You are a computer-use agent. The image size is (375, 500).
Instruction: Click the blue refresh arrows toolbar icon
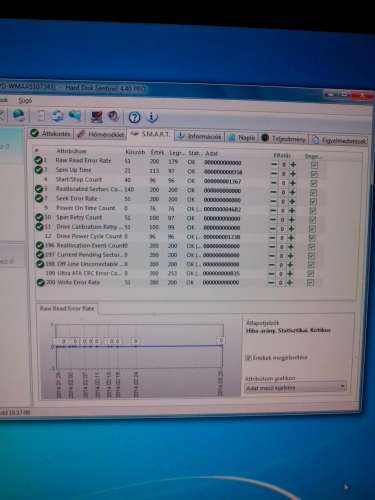58,116
